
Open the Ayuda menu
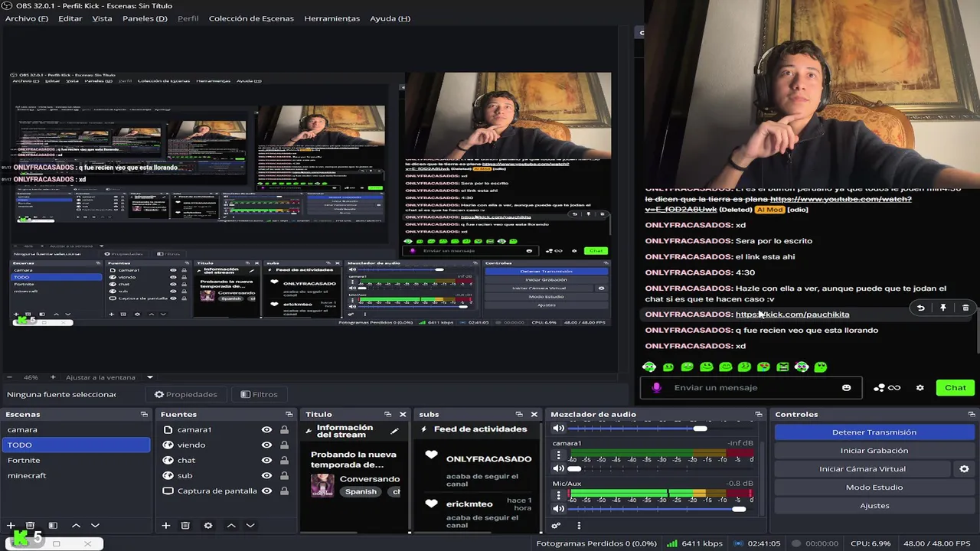[x=390, y=18]
